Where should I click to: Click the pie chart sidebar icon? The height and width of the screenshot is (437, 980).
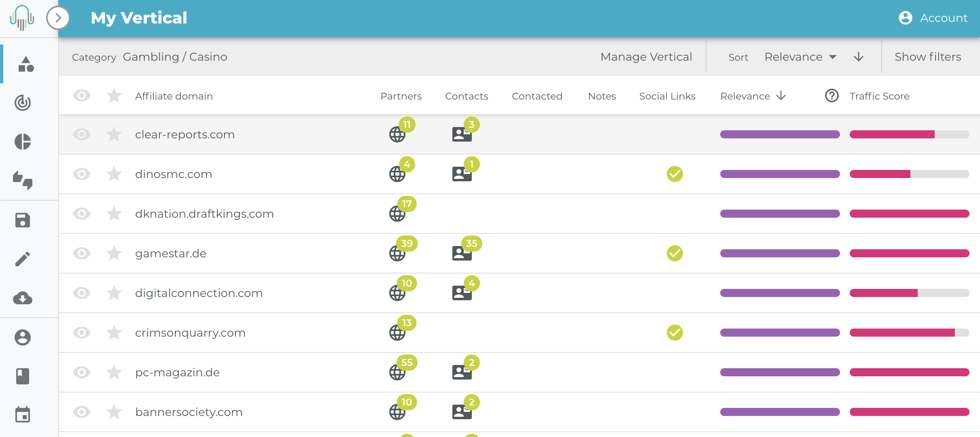coord(23,142)
